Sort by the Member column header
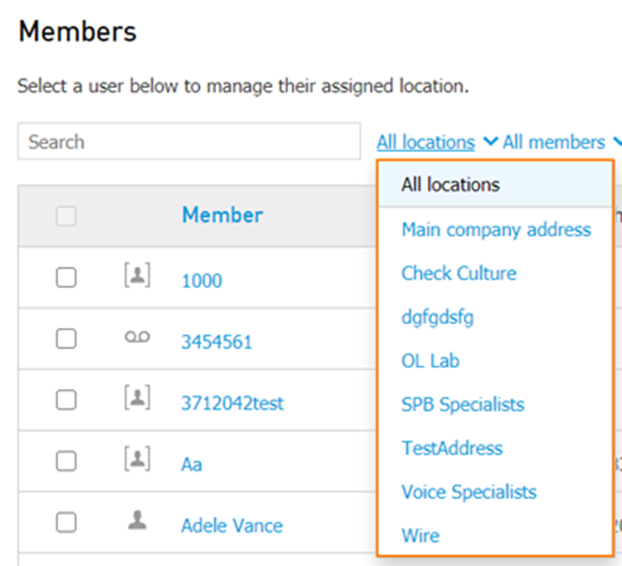The image size is (622, 566). [x=222, y=215]
